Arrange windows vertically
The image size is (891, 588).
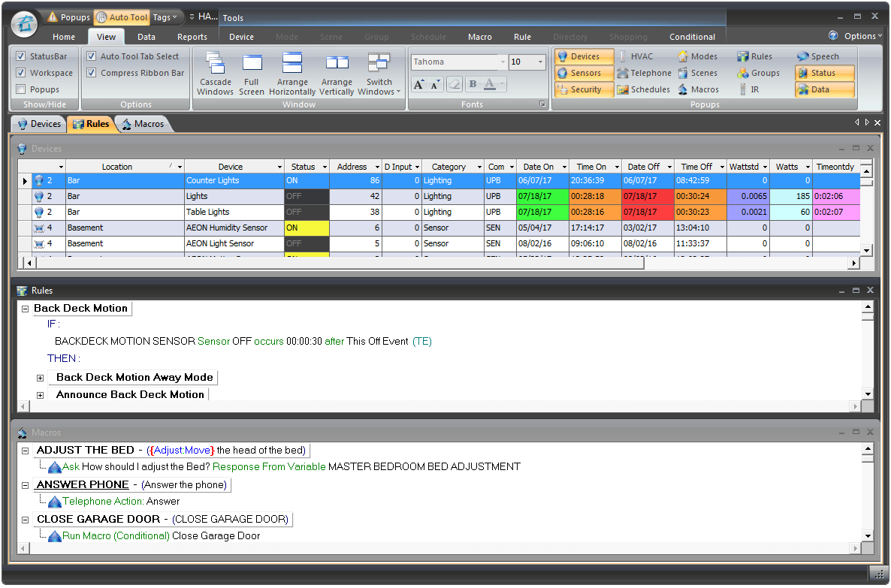click(337, 74)
